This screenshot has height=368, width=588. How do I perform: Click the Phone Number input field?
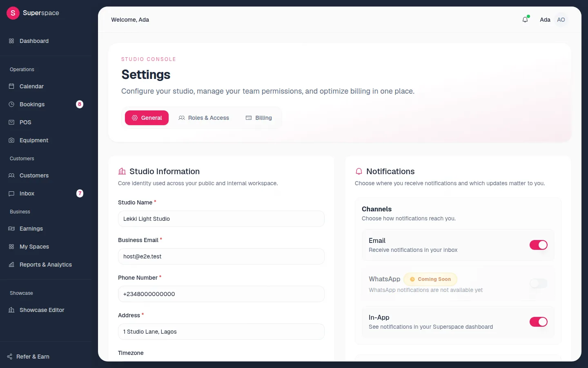click(221, 294)
